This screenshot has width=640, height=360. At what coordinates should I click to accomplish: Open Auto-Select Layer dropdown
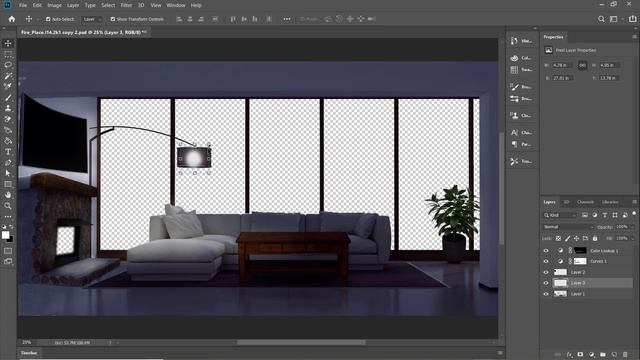point(92,19)
